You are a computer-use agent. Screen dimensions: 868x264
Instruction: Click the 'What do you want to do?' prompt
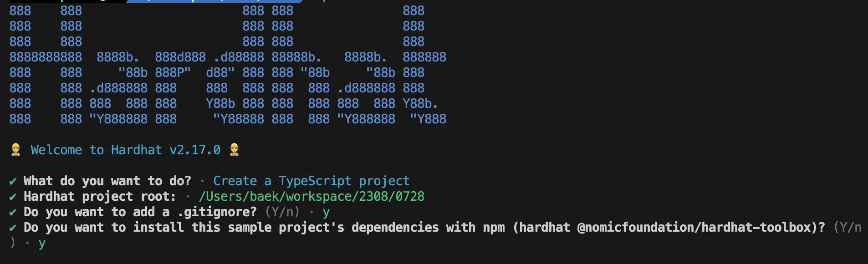(107, 181)
